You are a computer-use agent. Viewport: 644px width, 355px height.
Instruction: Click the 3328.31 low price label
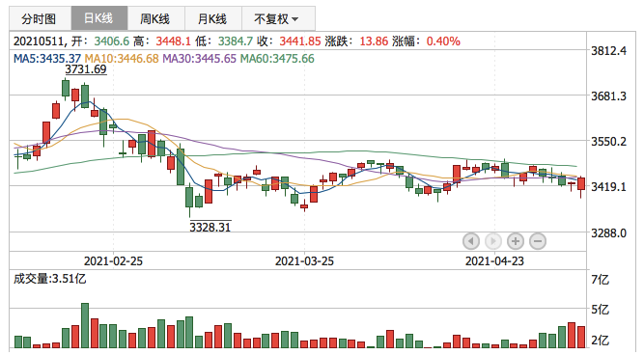[x=210, y=227]
